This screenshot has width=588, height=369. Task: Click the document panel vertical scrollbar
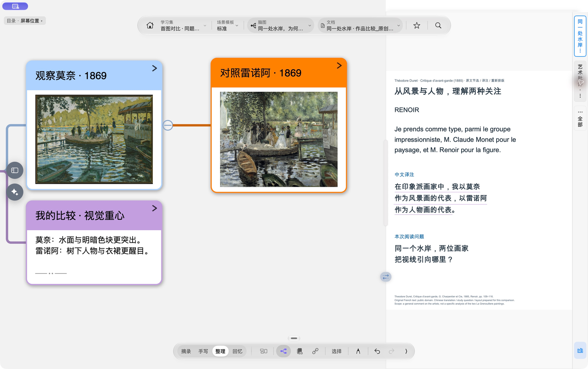(386, 183)
